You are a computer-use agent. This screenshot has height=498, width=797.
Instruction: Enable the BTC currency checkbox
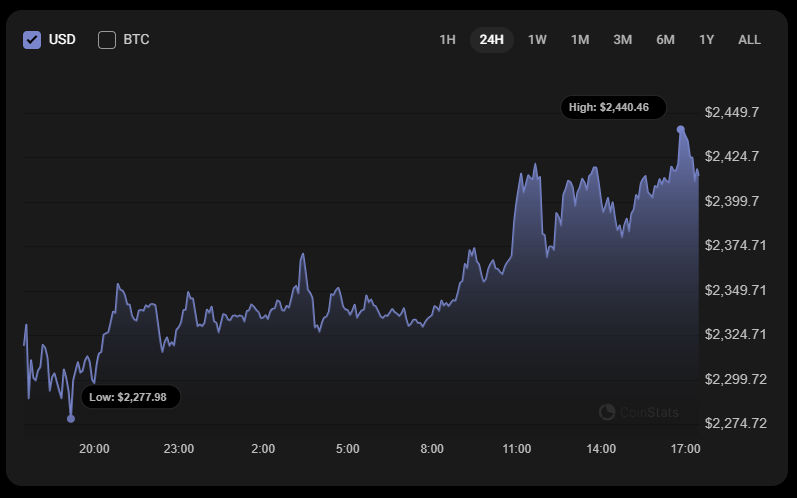(x=107, y=40)
